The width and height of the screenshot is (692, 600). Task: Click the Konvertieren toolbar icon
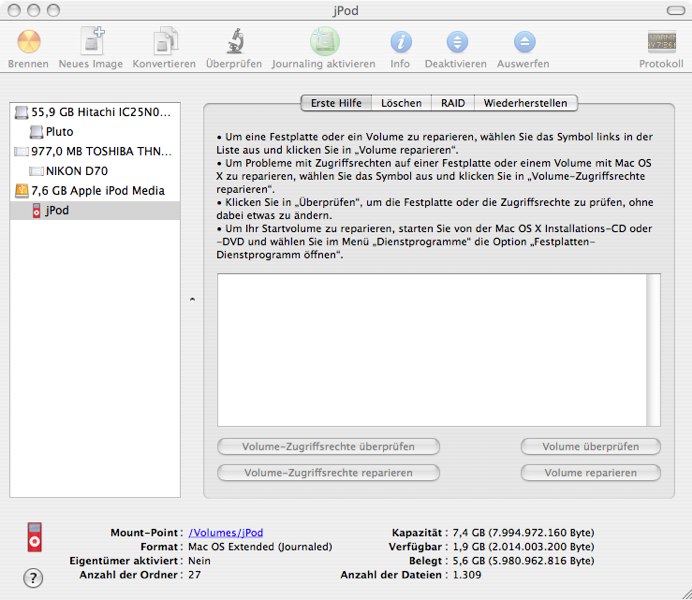click(164, 43)
